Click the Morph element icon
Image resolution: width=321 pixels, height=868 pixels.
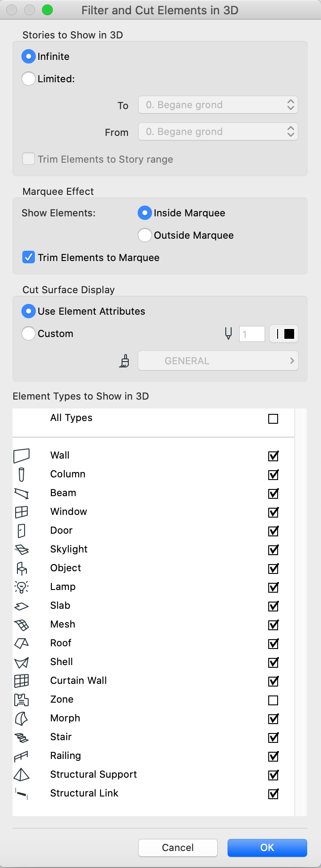(21, 718)
